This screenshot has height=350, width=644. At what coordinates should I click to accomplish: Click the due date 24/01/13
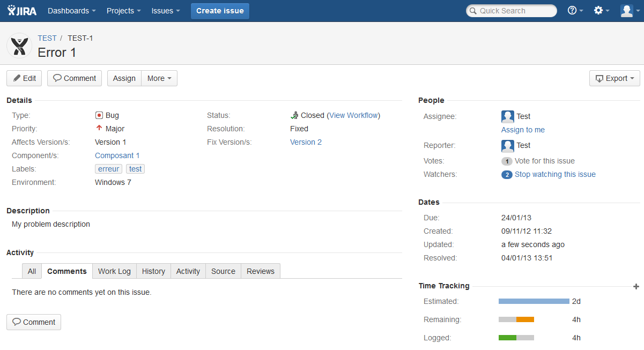(x=516, y=218)
